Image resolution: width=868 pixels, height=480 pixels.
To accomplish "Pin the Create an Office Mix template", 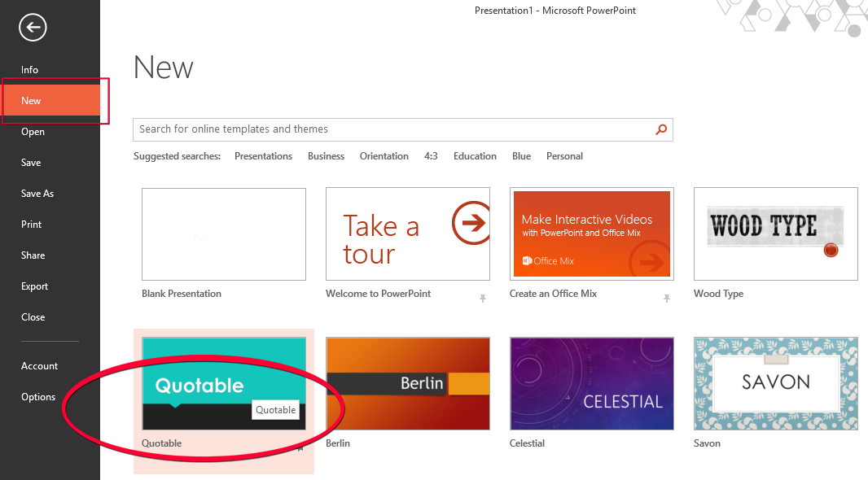I will point(667,299).
